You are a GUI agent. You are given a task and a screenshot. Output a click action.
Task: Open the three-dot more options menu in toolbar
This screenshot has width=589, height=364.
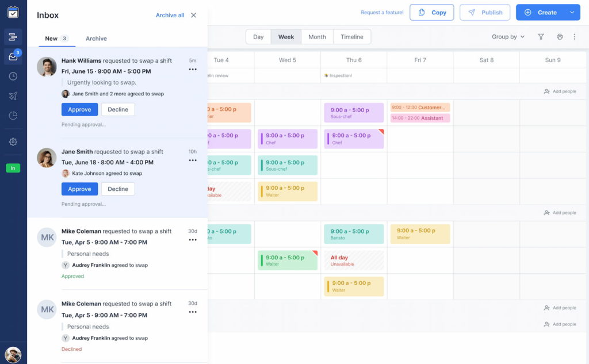click(574, 37)
